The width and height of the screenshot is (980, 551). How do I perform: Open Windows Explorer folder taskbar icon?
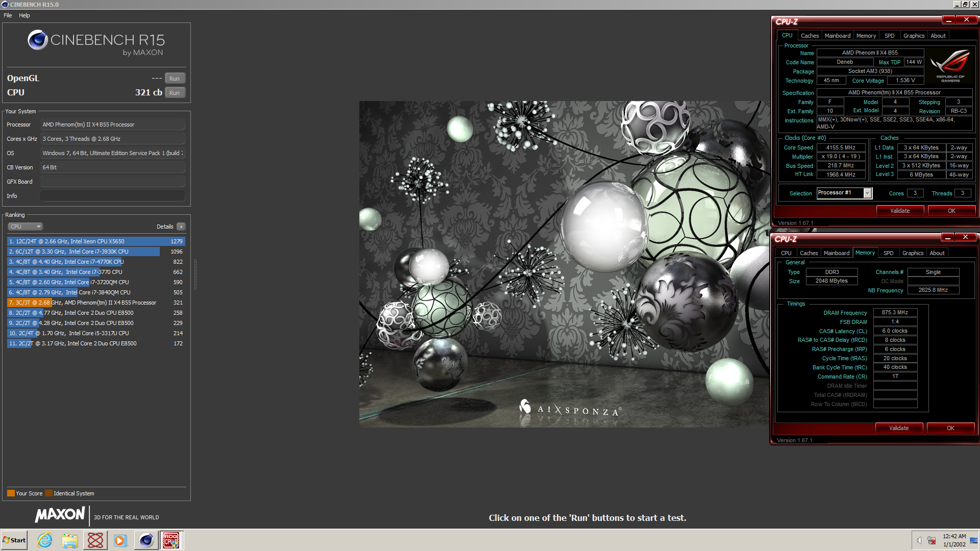(x=70, y=540)
